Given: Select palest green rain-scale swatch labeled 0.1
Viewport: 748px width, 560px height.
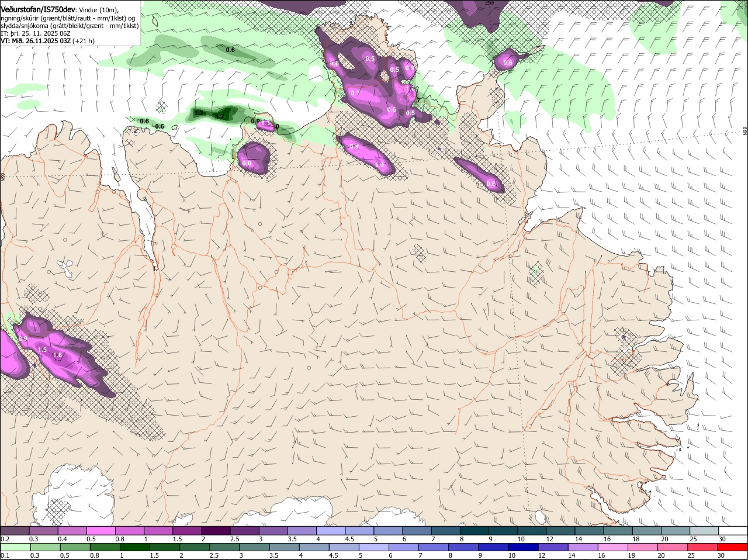Looking at the screenshot, I should coord(15,547).
